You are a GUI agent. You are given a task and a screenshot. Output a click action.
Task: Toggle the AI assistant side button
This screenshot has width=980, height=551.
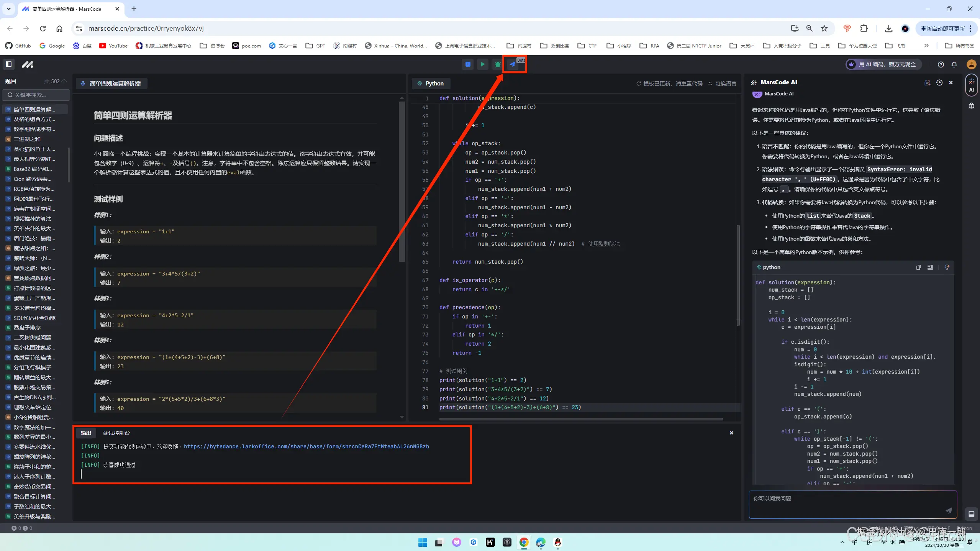point(971,85)
